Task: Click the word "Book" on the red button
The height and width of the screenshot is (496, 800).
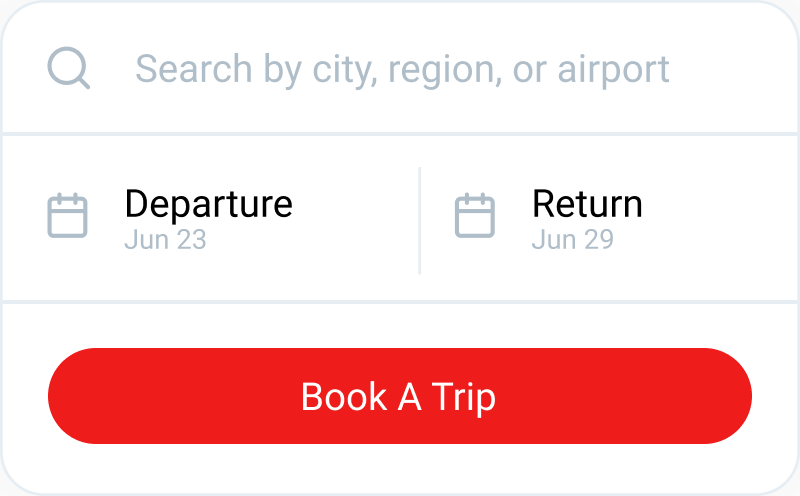Action: 343,397
